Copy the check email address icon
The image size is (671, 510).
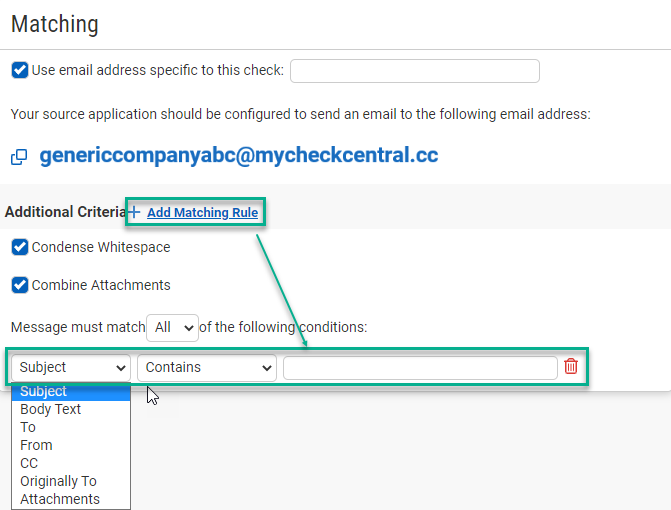point(19,157)
